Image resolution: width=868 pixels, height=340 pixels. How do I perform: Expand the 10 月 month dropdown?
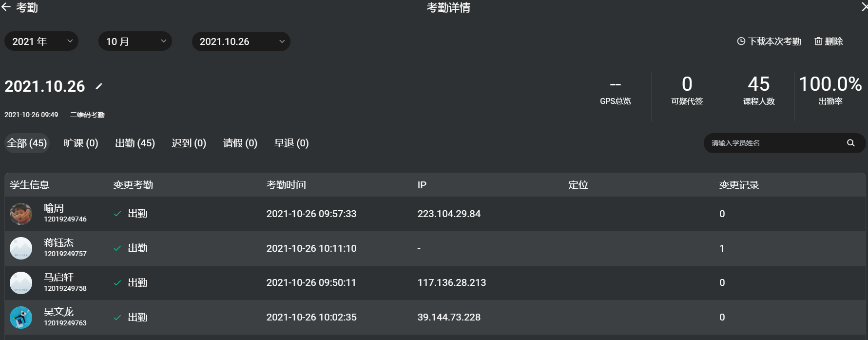pyautogui.click(x=135, y=41)
